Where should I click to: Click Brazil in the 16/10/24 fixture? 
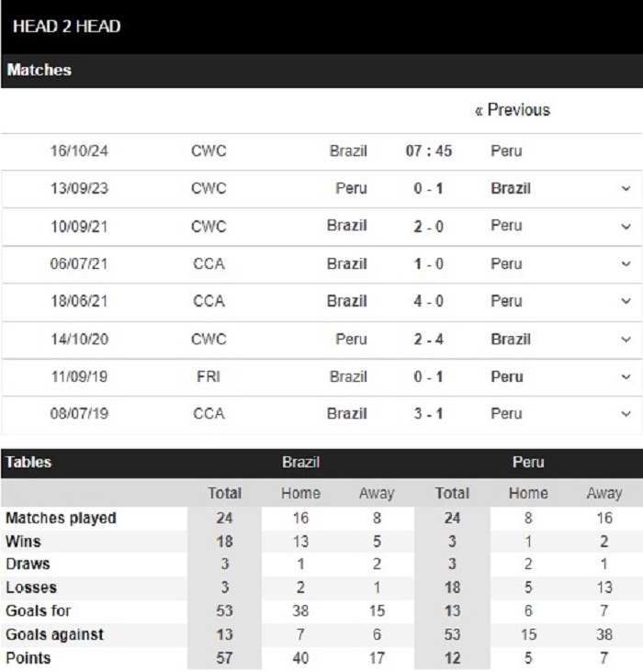tap(348, 151)
